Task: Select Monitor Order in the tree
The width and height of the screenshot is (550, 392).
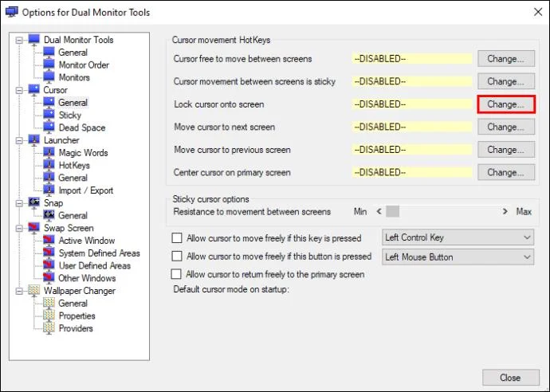Action: tap(84, 65)
